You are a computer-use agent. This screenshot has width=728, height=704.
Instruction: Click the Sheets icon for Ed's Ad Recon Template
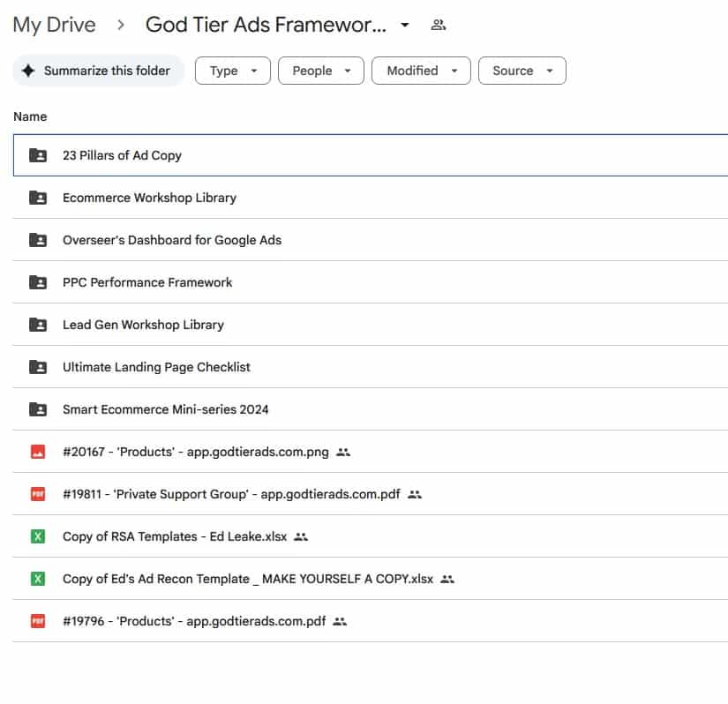pyautogui.click(x=36, y=579)
